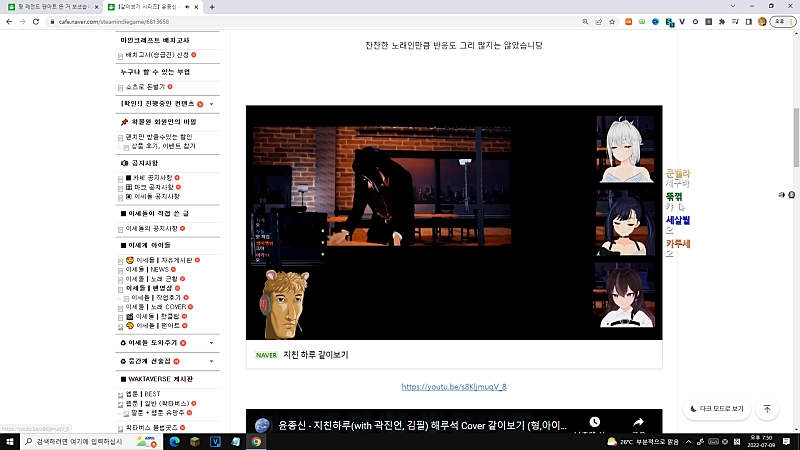The height and width of the screenshot is (450, 800).
Task: Jump to page top with arrow button
Action: click(767, 409)
